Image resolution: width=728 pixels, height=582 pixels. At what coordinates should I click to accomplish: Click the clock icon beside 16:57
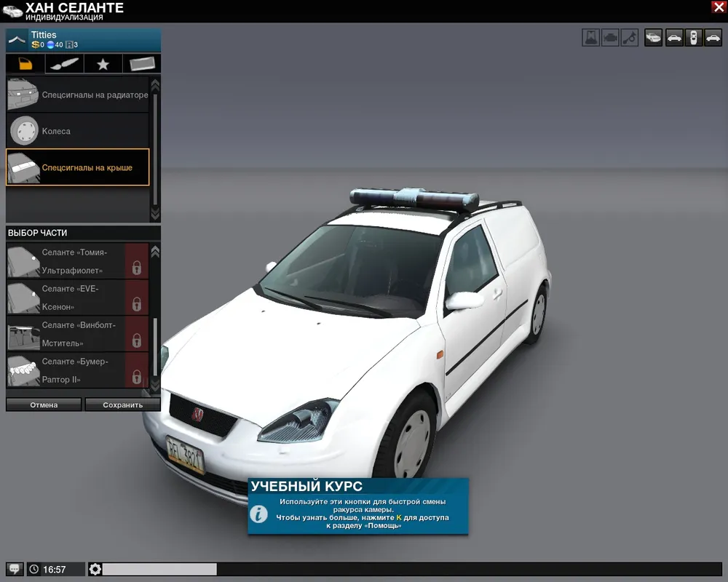pos(34,569)
